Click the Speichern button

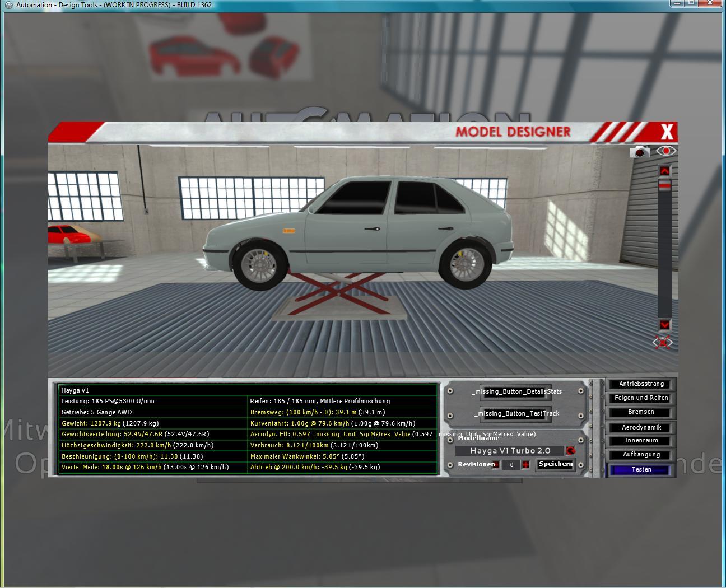pos(555,464)
